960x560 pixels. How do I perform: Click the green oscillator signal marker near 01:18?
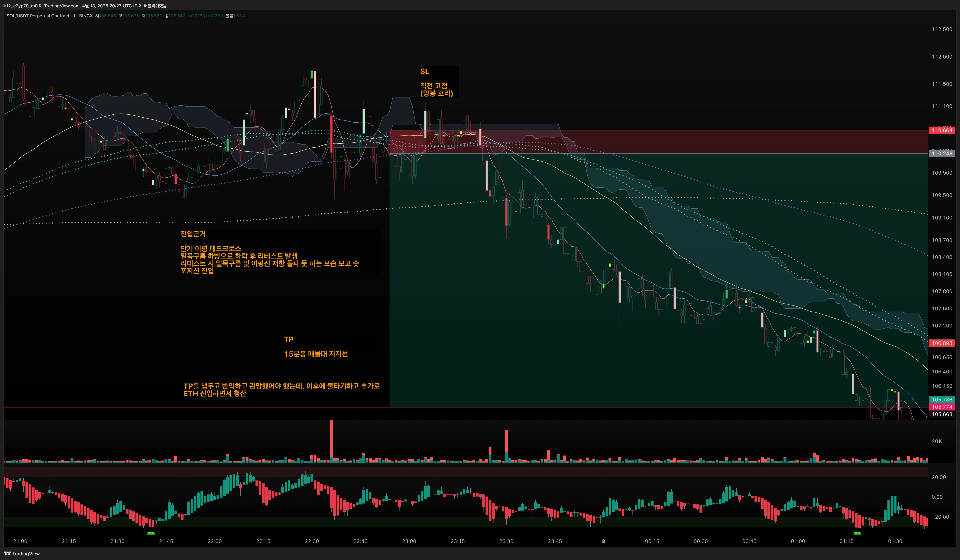(x=857, y=533)
